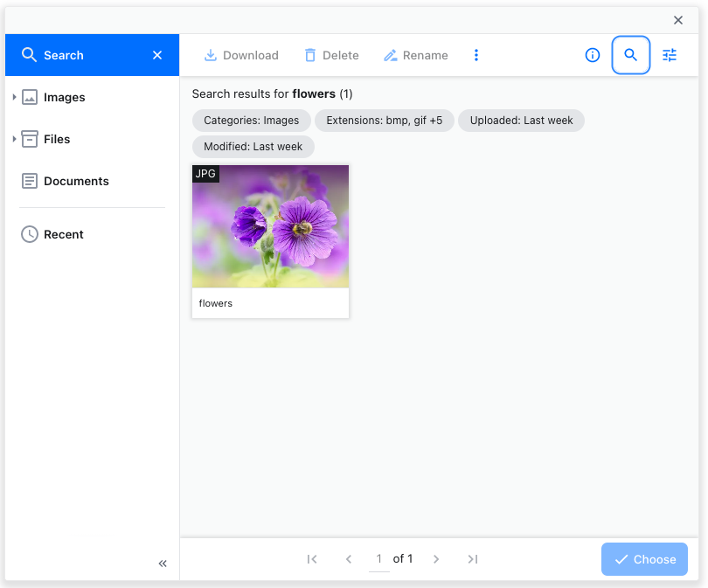
Task: Open the three-dot more actions menu
Action: tap(476, 55)
